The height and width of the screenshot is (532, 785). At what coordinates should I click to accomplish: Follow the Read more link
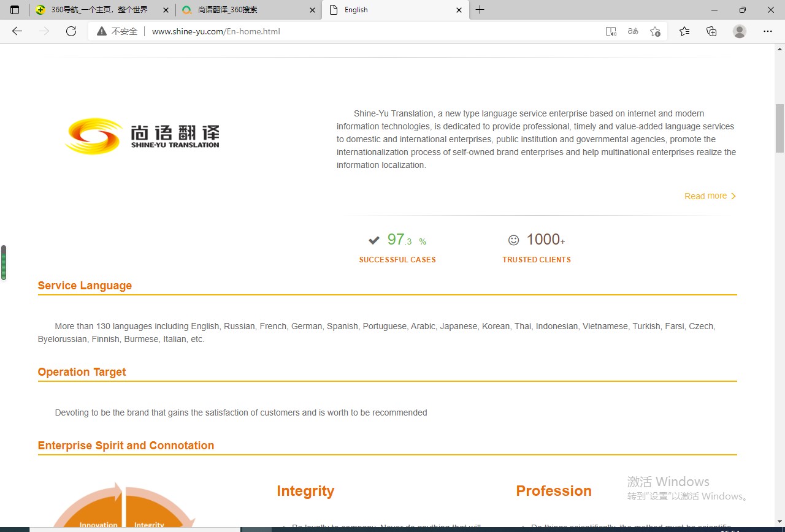(705, 196)
